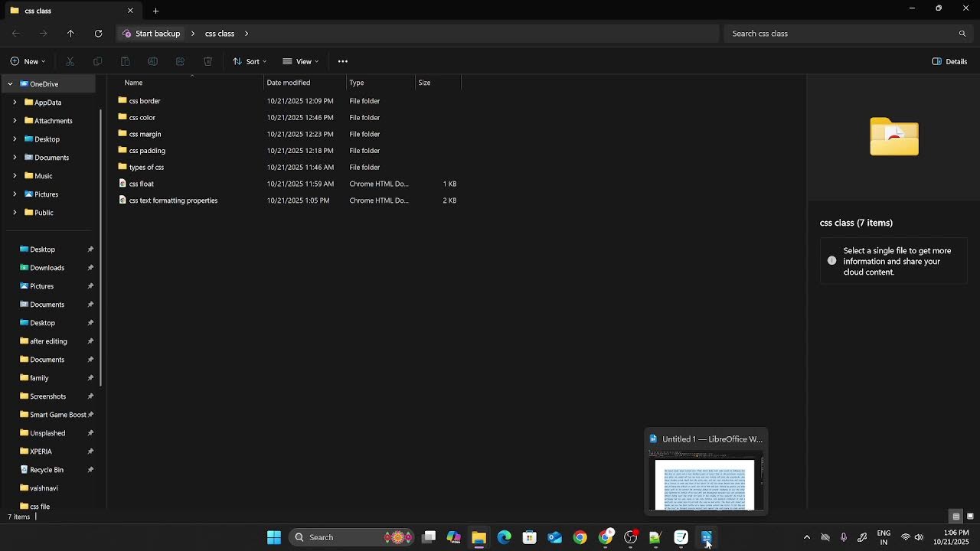This screenshot has width=980, height=551.
Task: Open pinned Unsplashed folder
Action: coord(47,433)
